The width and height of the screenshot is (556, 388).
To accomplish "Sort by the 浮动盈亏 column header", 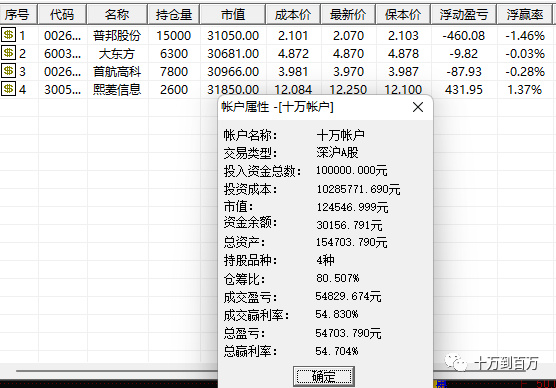I will coord(464,15).
